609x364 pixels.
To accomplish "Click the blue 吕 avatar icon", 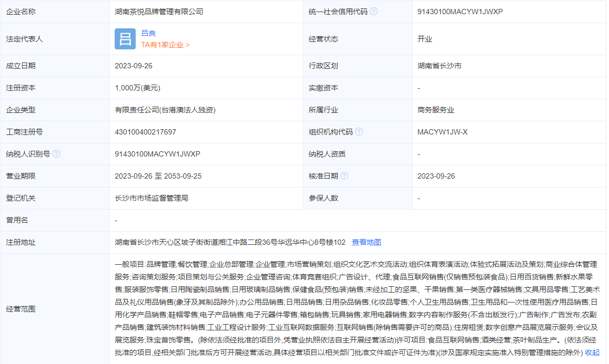I will 125,39.
